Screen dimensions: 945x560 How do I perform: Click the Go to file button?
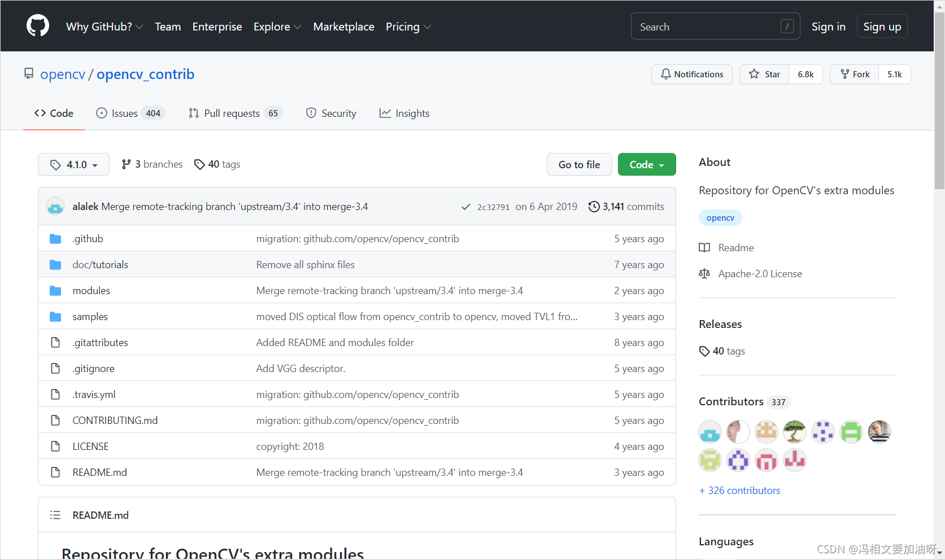click(x=579, y=164)
